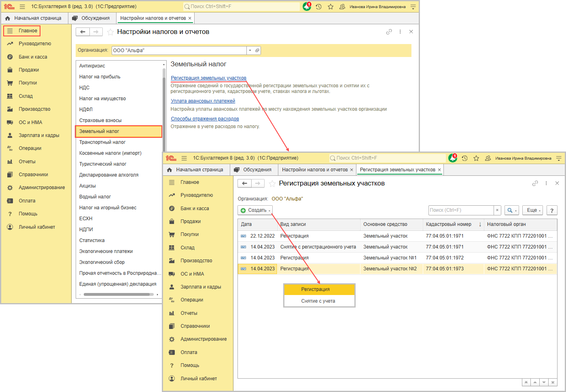This screenshot has height=392, width=566.
Task: Go forward arrow in Регистрация земельных участков
Action: point(258,183)
